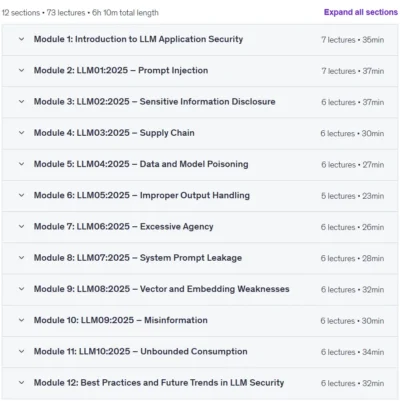Expand Module 4 Supply Chain chevron

click(21, 133)
